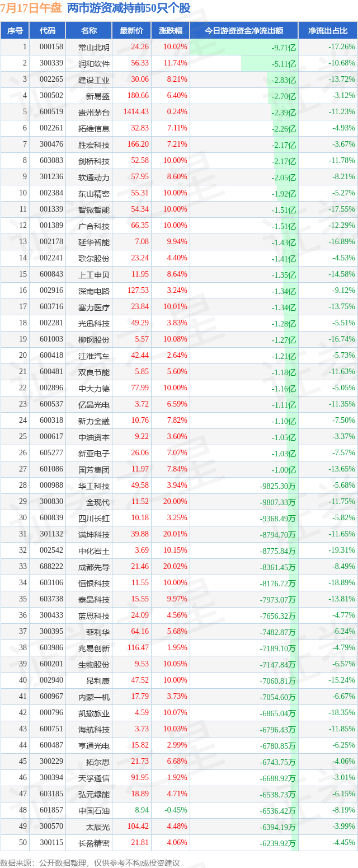The height and width of the screenshot is (868, 358).
Task: Click change -0.45% of 中国石油
Action: [175, 810]
